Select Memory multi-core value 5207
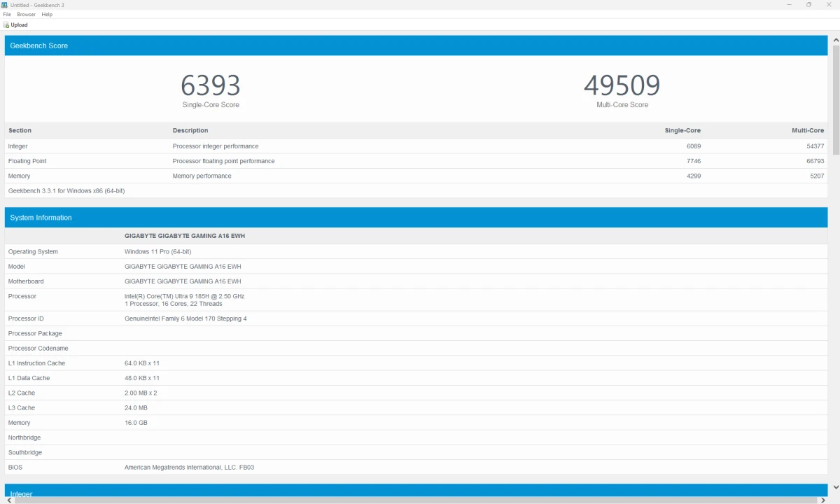The image size is (840, 504). click(817, 176)
